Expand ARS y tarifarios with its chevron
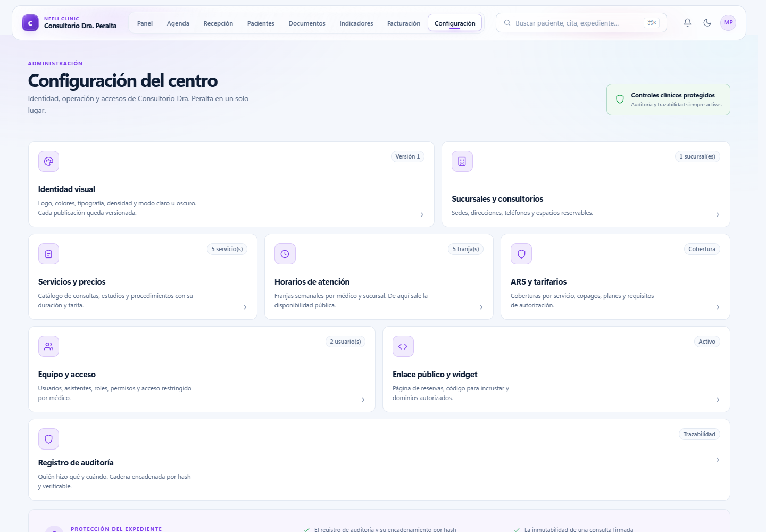The height and width of the screenshot is (532, 766). pos(718,307)
